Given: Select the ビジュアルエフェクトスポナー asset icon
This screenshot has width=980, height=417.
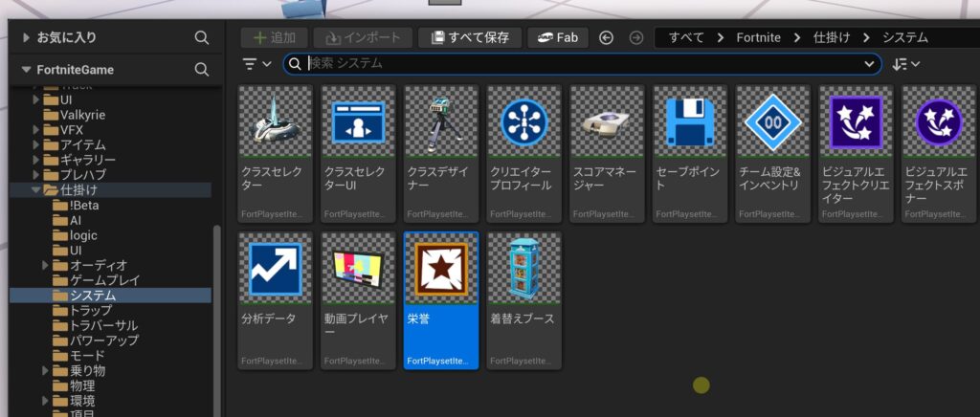Looking at the screenshot, I should [x=939, y=121].
